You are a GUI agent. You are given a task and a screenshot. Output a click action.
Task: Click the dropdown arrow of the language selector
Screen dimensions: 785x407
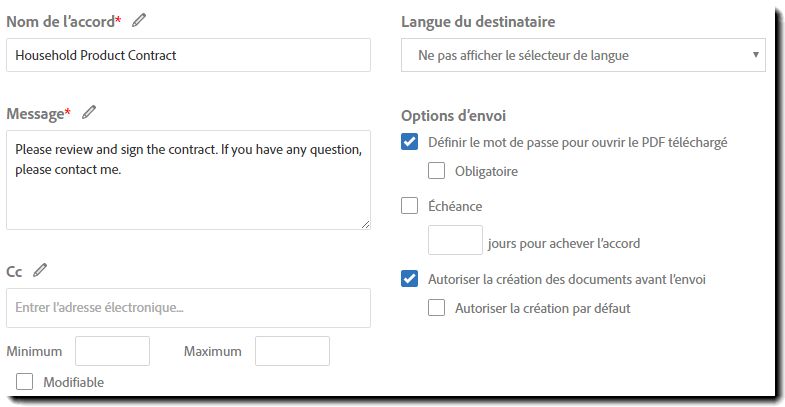pyautogui.click(x=755, y=55)
